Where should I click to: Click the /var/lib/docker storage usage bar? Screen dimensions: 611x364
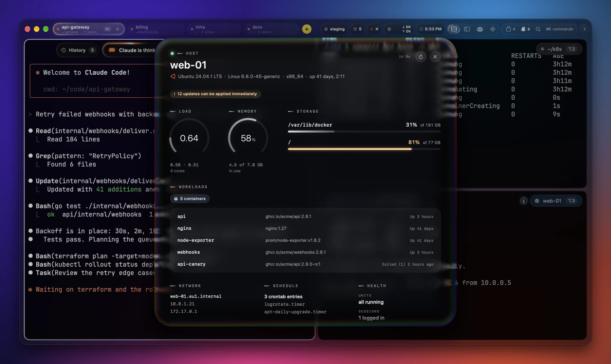point(364,132)
